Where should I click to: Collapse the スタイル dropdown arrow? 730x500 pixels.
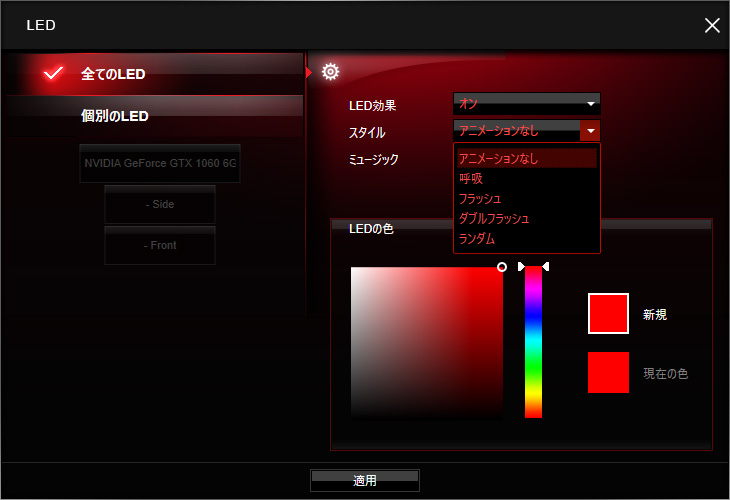click(x=590, y=131)
